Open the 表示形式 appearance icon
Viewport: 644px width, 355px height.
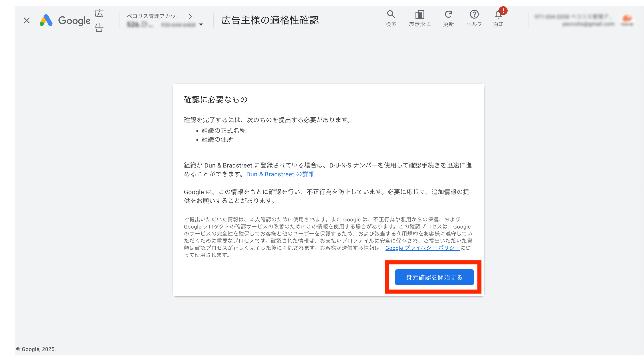point(419,14)
